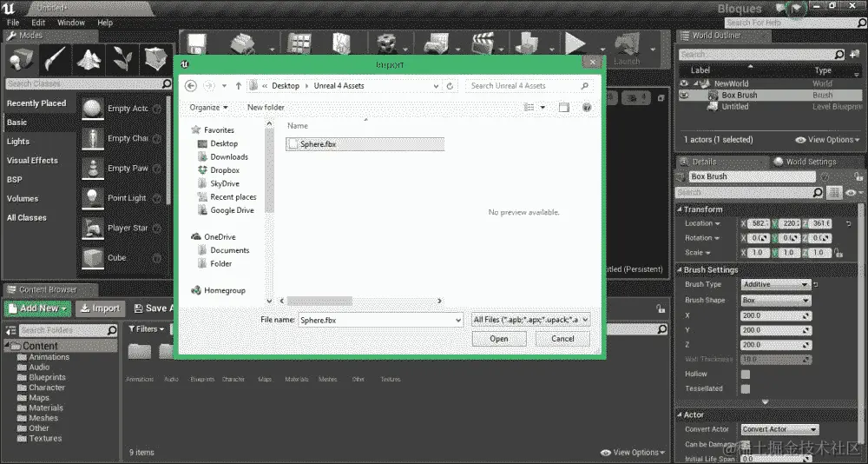868x464 pixels.
Task: Click the Empty Actor sphere icon
Action: [93, 108]
